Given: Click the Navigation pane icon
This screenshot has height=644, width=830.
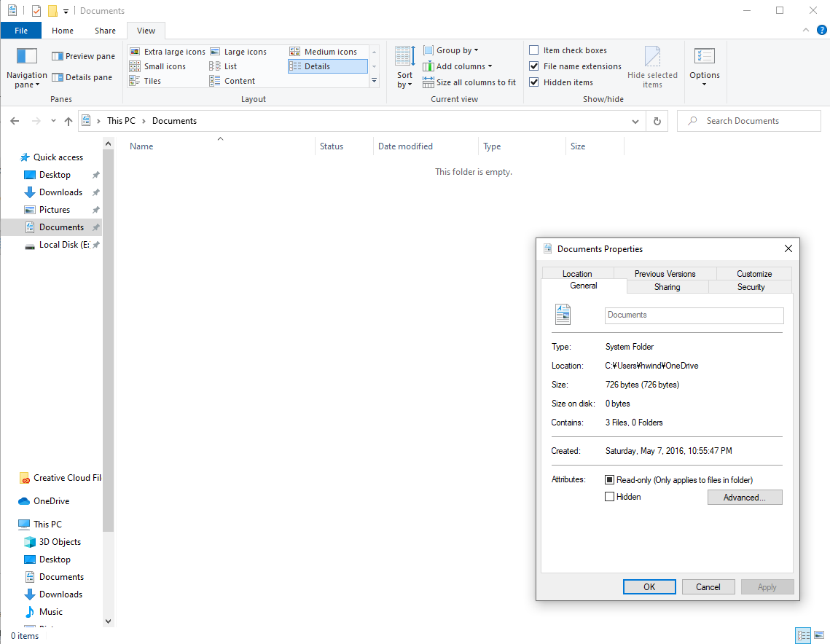Looking at the screenshot, I should (x=27, y=56).
